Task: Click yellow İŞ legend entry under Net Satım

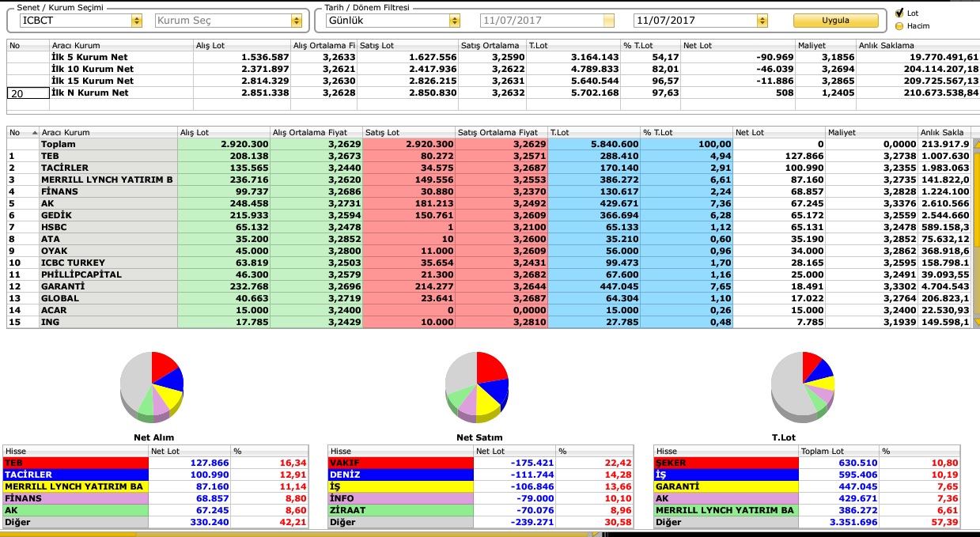Action: (x=400, y=487)
